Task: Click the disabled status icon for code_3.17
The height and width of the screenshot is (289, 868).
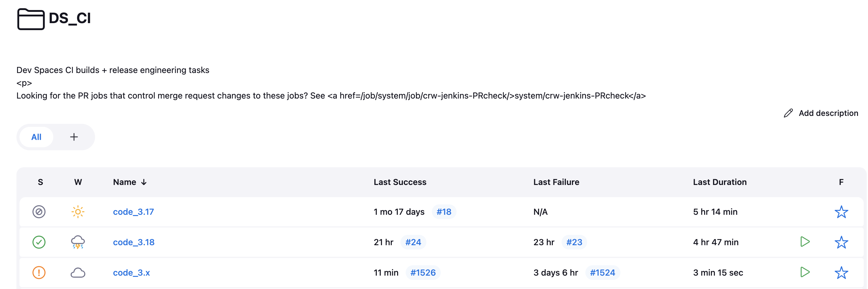Action: pos(39,212)
